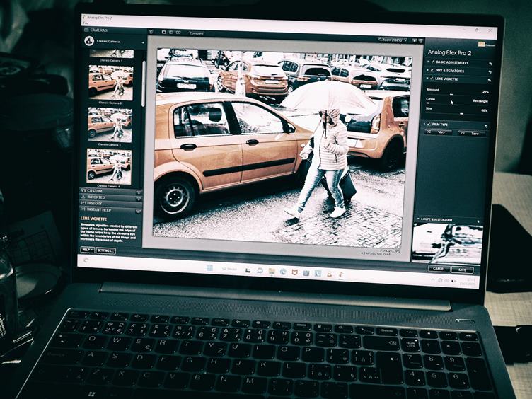Image resolution: width=532 pixels, height=399 pixels.
Task: Toggle the left panel visibility icon
Action: coord(151,32)
